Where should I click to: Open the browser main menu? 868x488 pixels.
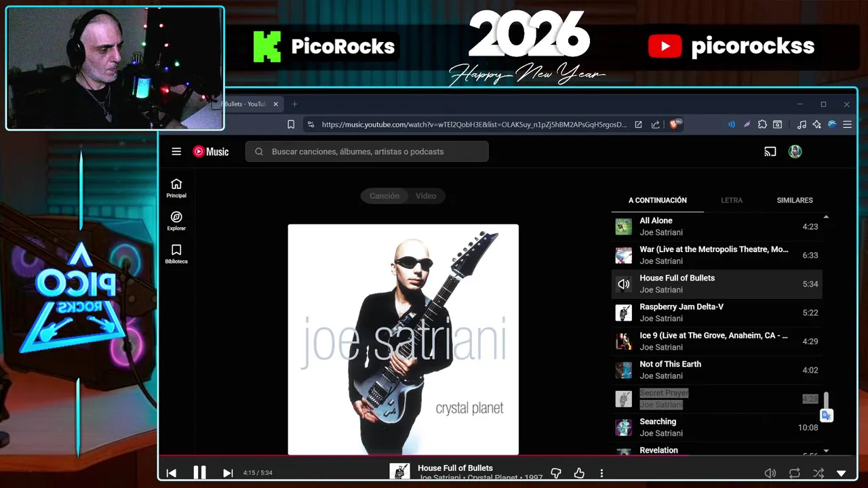847,125
